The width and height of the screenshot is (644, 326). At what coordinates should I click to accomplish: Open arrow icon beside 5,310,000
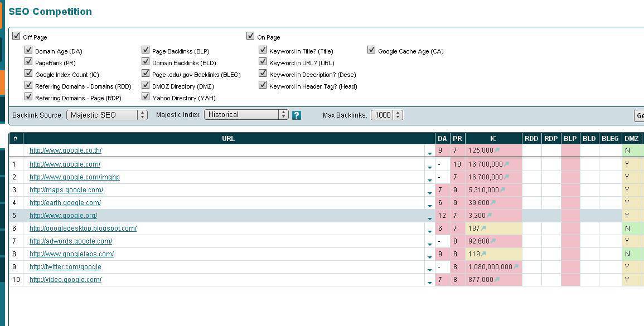(x=503, y=189)
